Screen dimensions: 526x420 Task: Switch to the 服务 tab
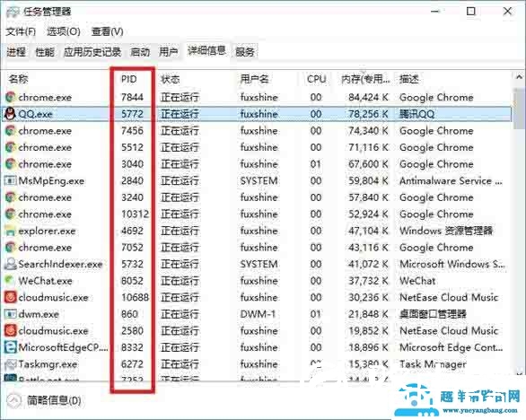click(244, 52)
